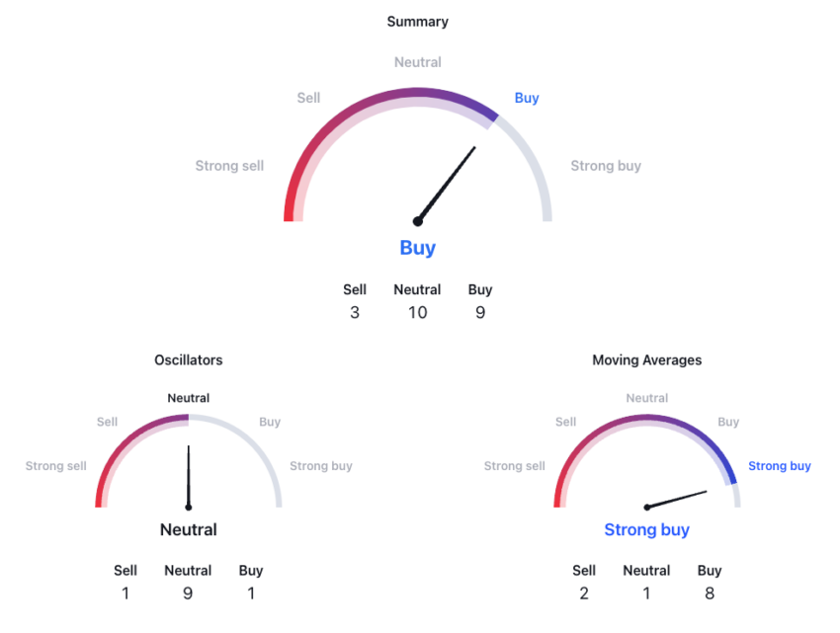Click Moving Averages Buy count of 8
Viewport: 840px width, 633px height.
(x=710, y=593)
